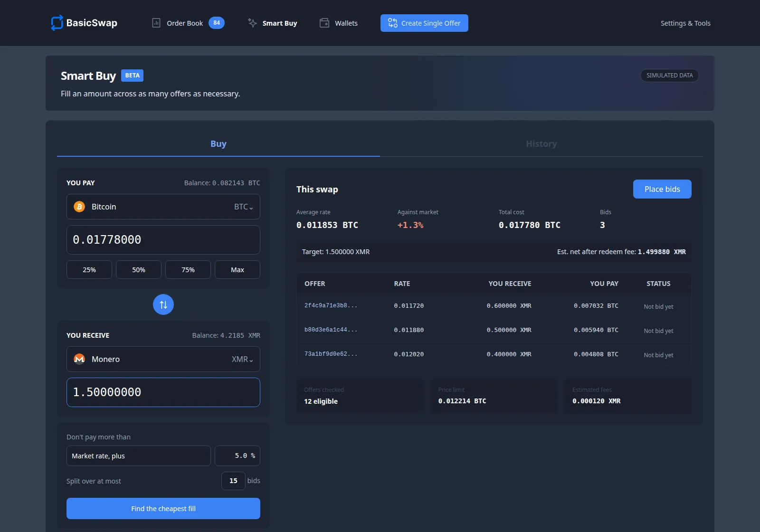This screenshot has height=532, width=760.
Task: Select the Max amount preset
Action: click(237, 269)
